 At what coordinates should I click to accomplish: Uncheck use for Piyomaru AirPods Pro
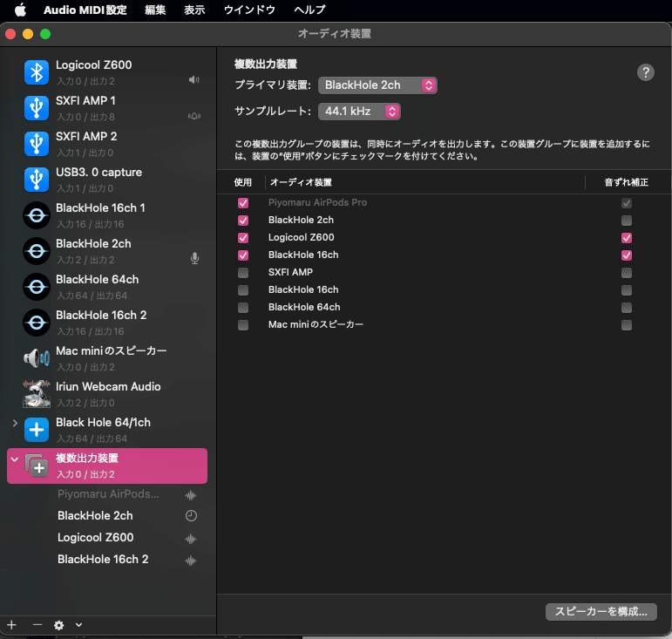[x=243, y=203]
